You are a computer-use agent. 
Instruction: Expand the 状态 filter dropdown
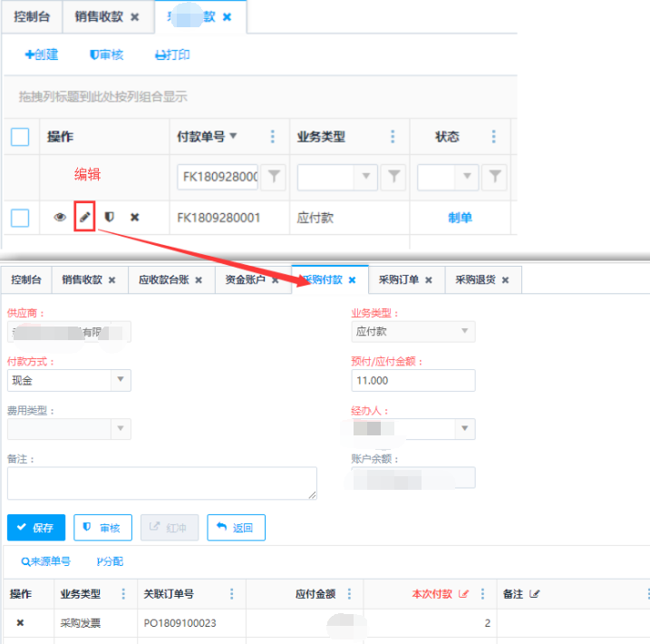[467, 177]
